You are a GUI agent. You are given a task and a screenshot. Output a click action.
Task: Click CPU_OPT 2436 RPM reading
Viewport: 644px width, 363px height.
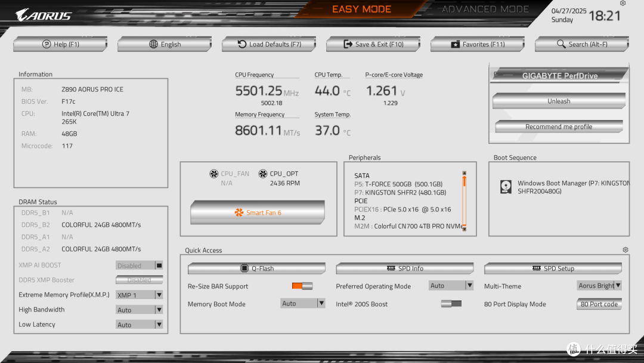pos(284,183)
